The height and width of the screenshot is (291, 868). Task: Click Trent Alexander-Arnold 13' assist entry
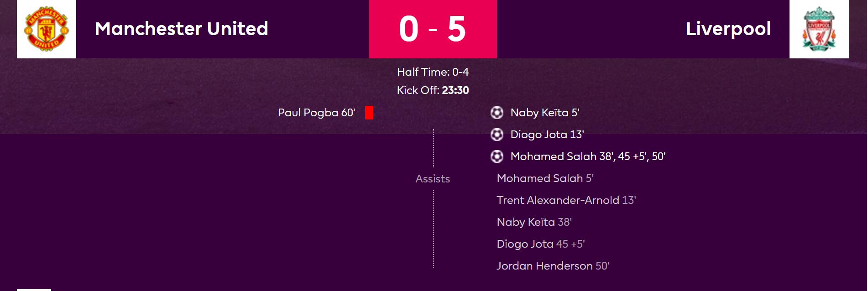point(566,200)
